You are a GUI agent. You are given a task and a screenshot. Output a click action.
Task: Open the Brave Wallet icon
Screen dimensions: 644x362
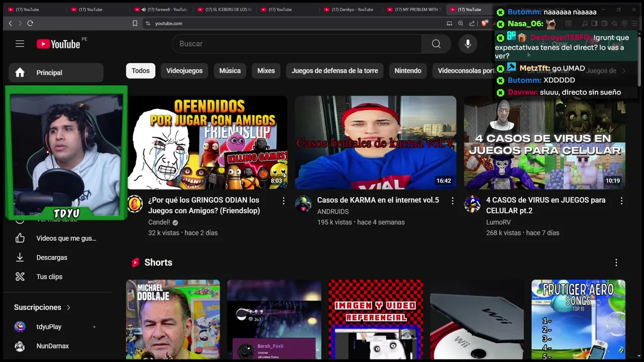(x=604, y=23)
